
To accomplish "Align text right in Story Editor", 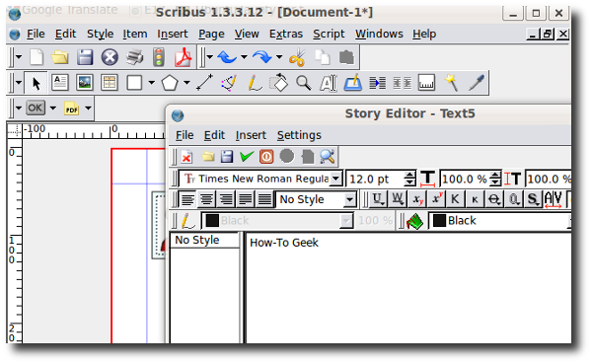I will (226, 199).
